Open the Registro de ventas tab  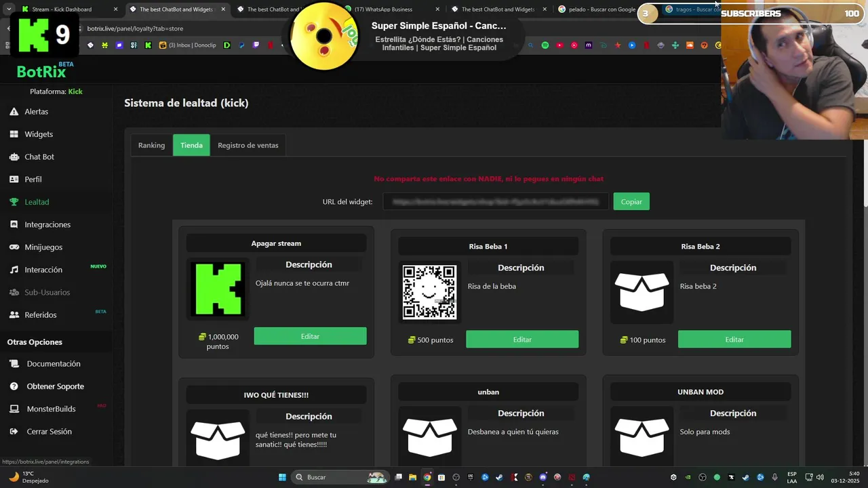248,145
